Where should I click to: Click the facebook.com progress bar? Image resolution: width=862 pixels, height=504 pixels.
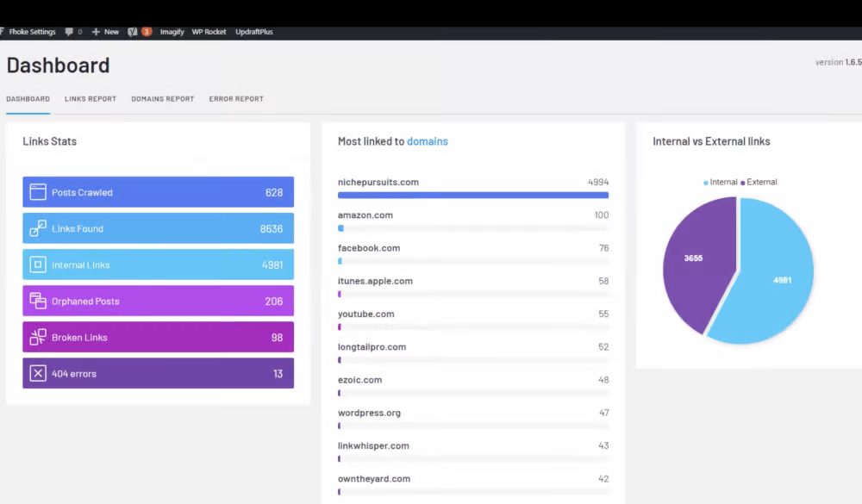(x=473, y=261)
